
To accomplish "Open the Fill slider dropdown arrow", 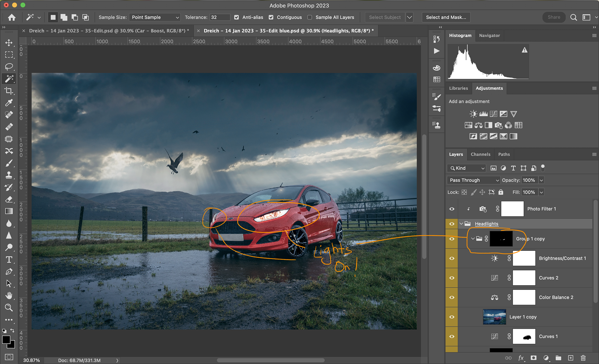I will 542,192.
